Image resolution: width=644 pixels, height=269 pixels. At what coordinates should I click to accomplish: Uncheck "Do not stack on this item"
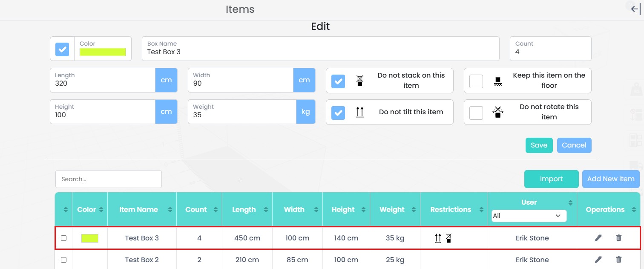338,81
